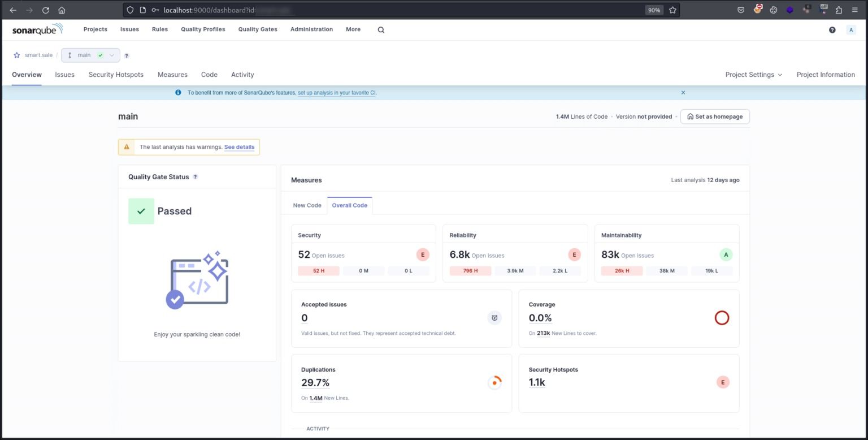Open the browser hamburger menu
This screenshot has width=868, height=440.
(x=855, y=10)
